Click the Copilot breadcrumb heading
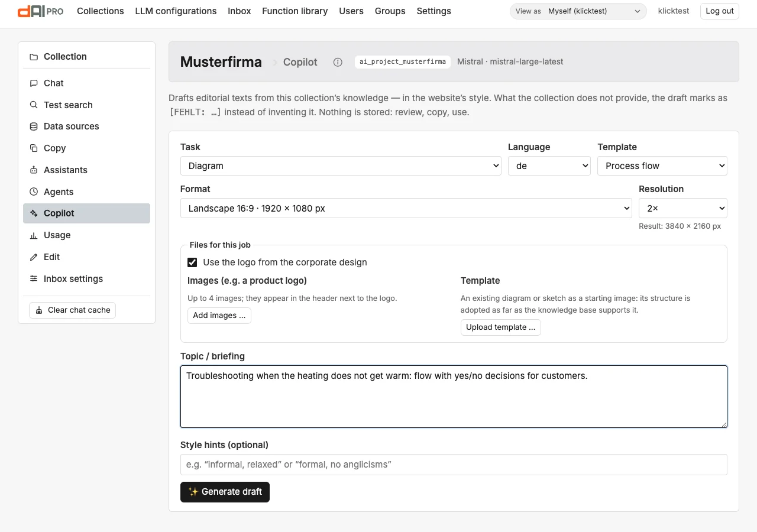The image size is (757, 532). pos(300,62)
